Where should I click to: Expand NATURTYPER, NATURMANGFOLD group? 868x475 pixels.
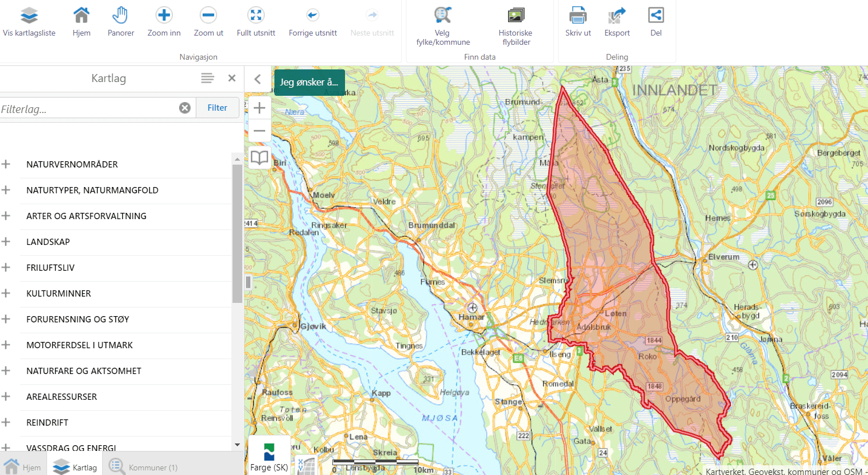click(6, 190)
